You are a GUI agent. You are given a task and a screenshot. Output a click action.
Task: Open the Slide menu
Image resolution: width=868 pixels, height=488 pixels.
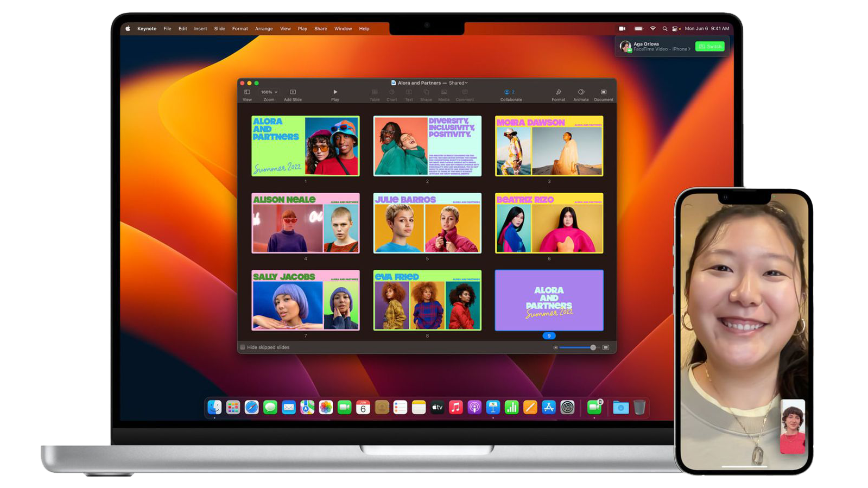(x=219, y=29)
